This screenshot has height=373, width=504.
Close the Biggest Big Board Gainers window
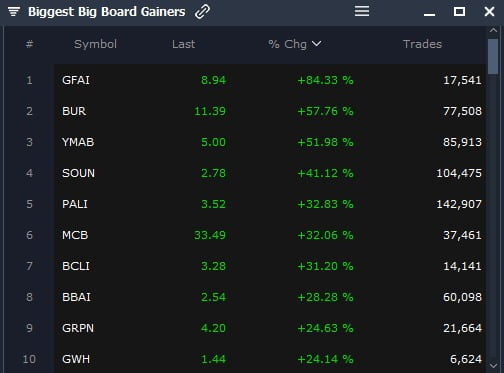[x=489, y=12]
